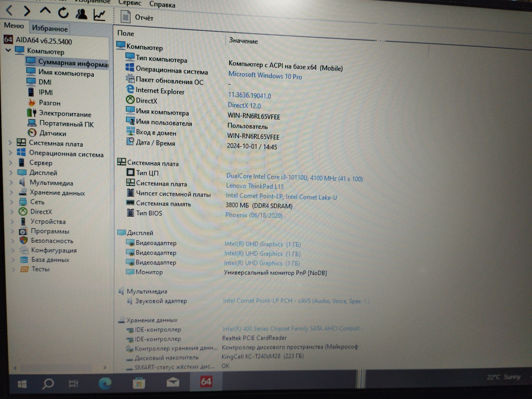This screenshot has height=399, width=532.
Task: Open the Справка menu
Action: pyautogui.click(x=162, y=4)
